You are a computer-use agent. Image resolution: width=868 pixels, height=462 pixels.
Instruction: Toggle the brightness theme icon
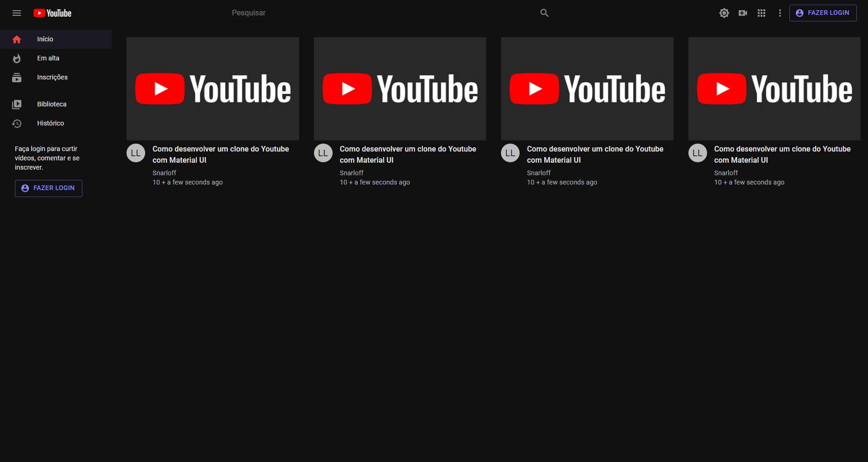724,13
